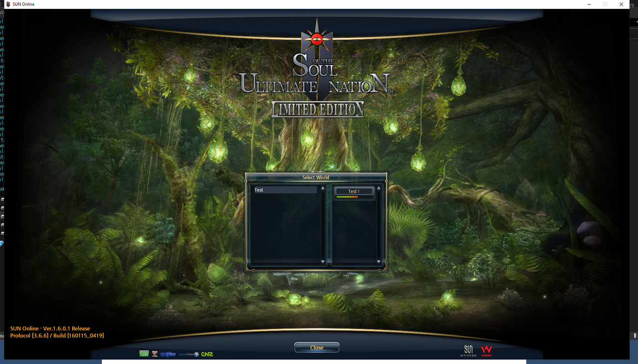Click the Protocol [3.6.6] build text
This screenshot has width=638, height=364.
point(57,336)
